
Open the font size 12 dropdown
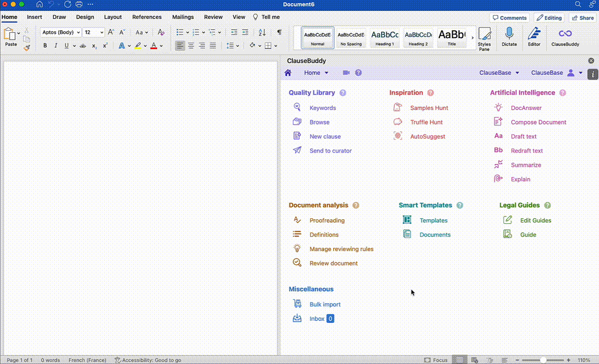101,32
